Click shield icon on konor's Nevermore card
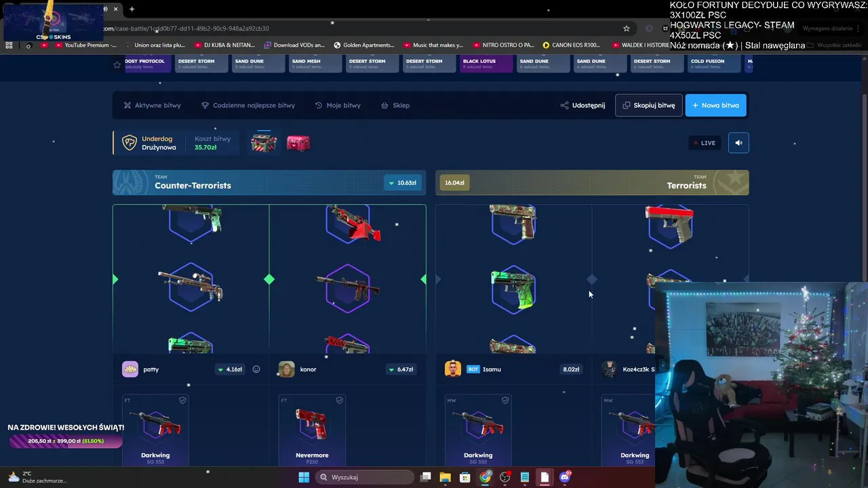 [339, 401]
